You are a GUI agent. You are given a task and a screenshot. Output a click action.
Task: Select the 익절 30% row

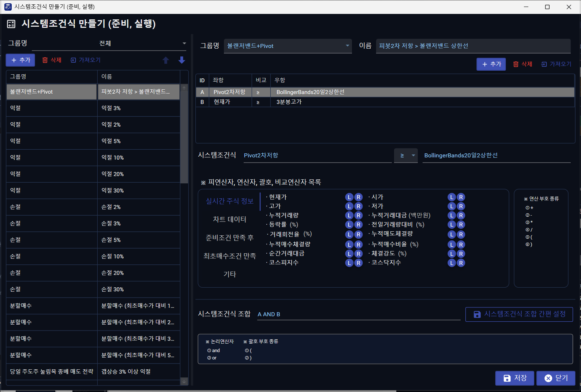(x=93, y=191)
